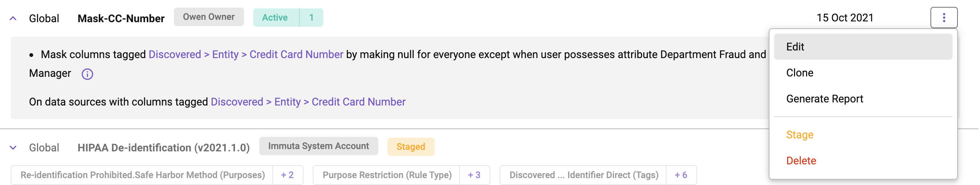Viewport: 980px width, 185px height.
Task: Expand the HIPAA De-identification policy row
Action: (x=13, y=148)
